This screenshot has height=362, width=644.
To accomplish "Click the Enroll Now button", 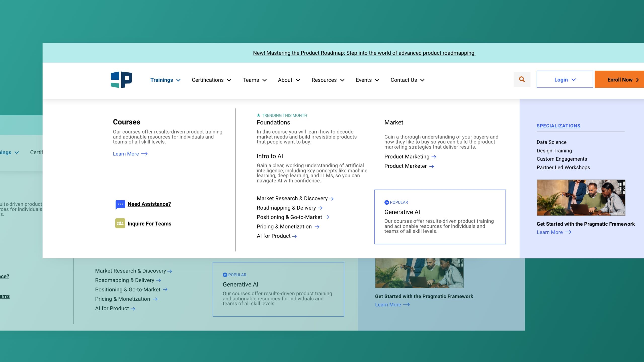I will click(x=620, y=79).
